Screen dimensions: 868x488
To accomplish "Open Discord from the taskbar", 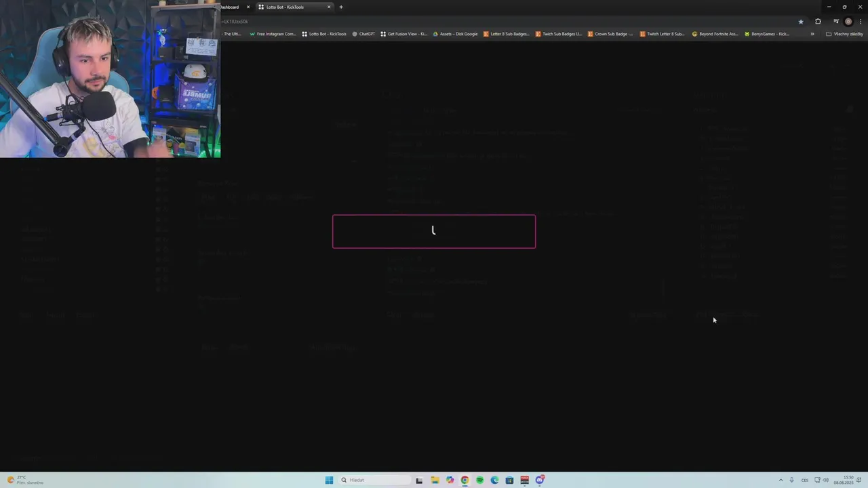I will [540, 480].
